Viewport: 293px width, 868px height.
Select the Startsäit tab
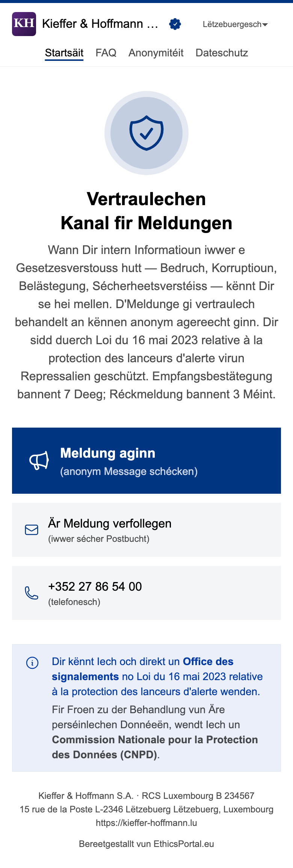[x=64, y=53]
